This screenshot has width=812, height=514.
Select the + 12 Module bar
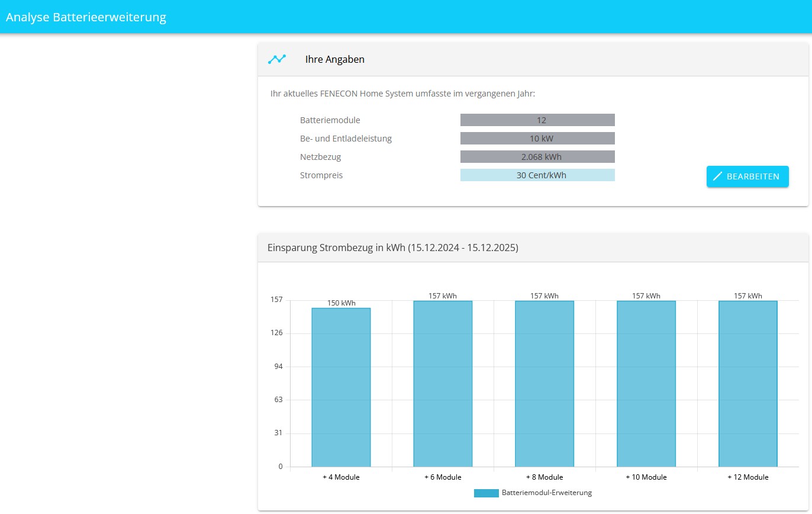pyautogui.click(x=747, y=384)
